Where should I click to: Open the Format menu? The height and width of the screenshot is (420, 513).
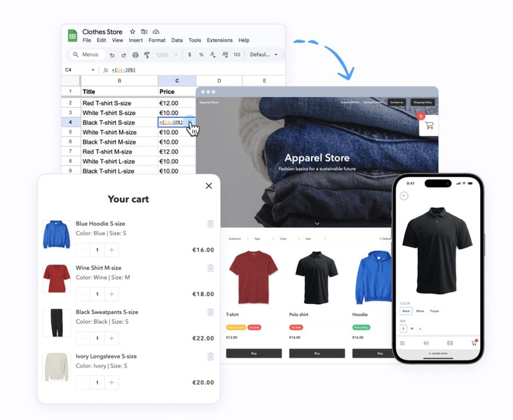point(157,40)
